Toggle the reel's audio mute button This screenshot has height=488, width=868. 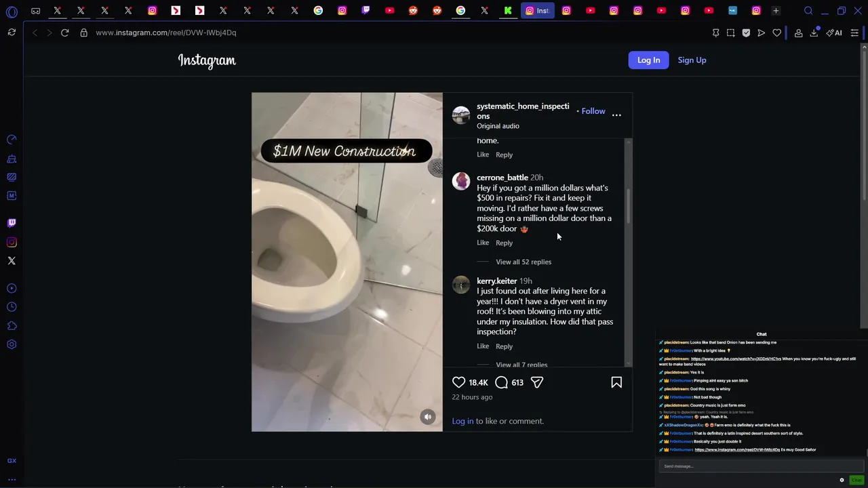428,417
